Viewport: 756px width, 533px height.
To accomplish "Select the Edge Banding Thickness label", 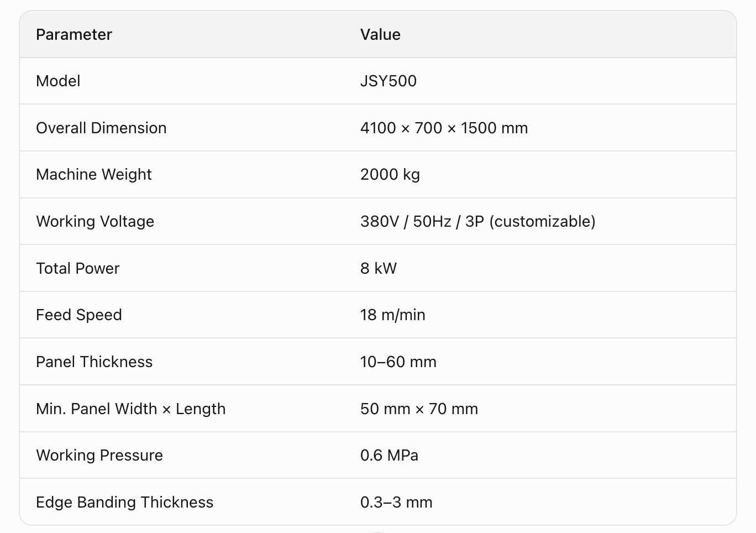I will coord(125,502).
